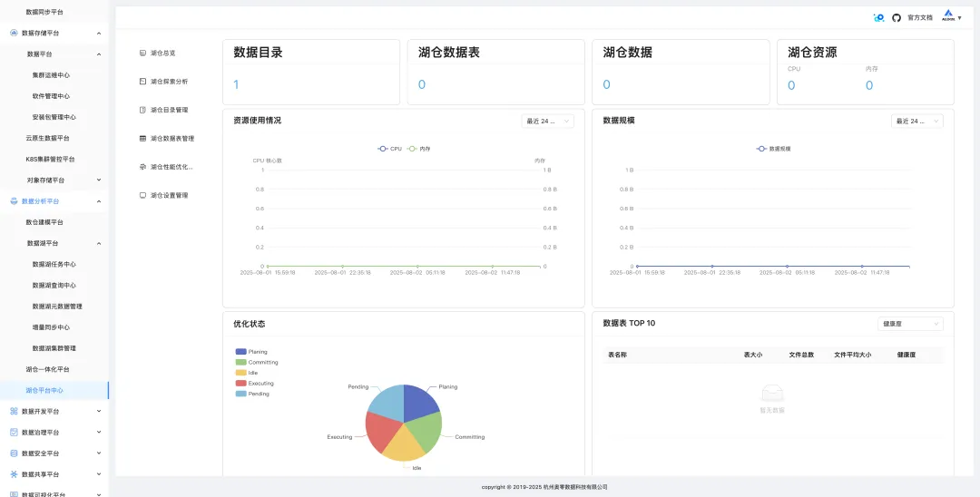Click the 数据共享平台 sidebar icon
Screen dimensions: 980x497
[14, 474]
